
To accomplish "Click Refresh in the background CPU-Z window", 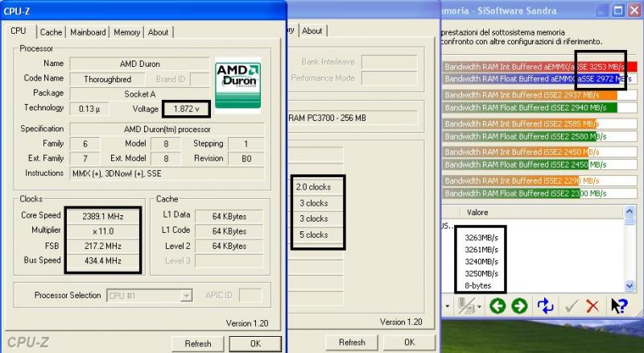I will 352,343.
